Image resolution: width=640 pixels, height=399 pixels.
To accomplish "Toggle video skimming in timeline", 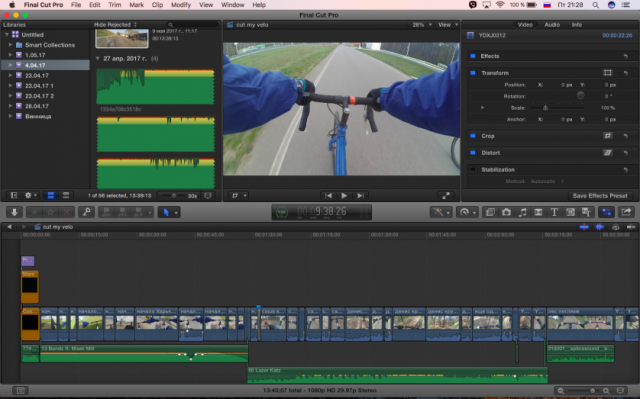I will 584,227.
